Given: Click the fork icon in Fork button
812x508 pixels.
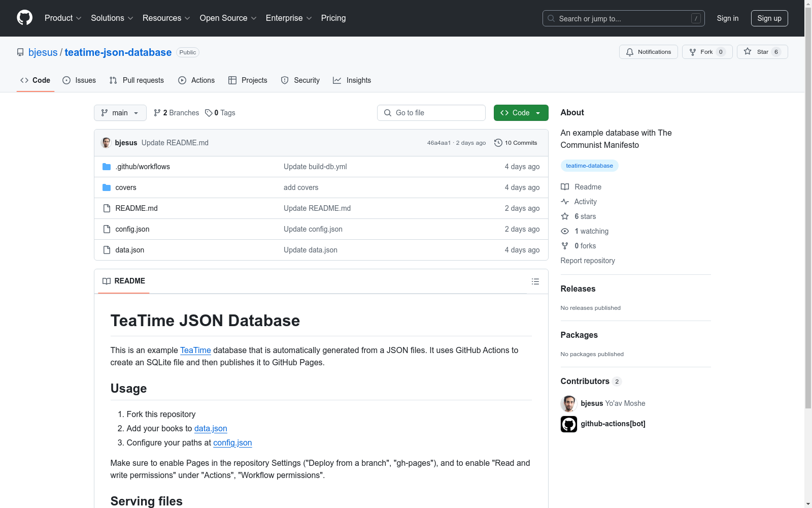Looking at the screenshot, I should (693, 52).
